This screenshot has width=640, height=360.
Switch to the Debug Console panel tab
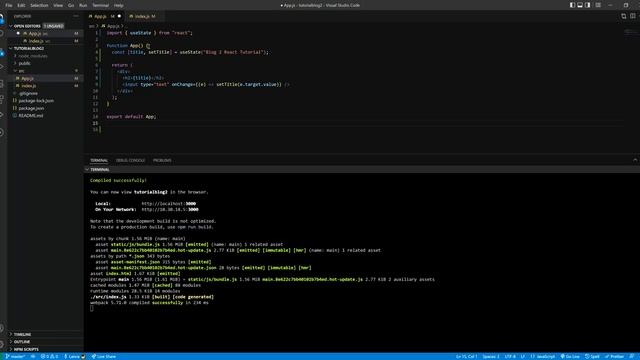131,160
